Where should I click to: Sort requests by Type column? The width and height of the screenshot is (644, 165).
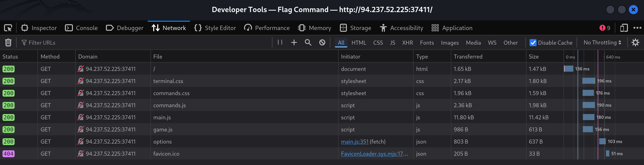(x=432, y=57)
